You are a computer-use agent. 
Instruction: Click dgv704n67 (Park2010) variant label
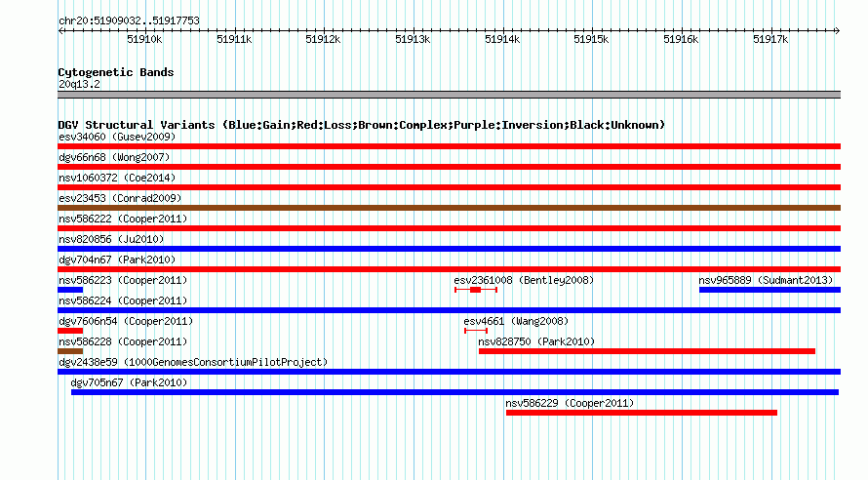[x=117, y=260]
